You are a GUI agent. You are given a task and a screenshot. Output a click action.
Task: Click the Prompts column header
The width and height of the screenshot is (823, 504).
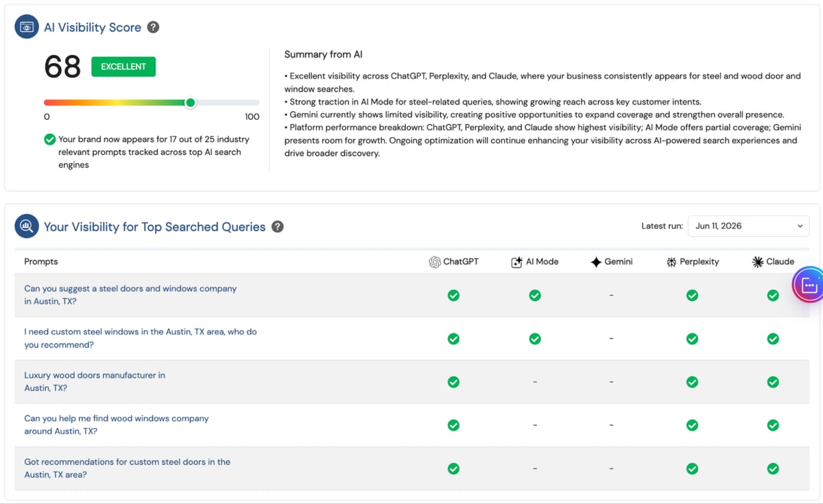[x=41, y=261]
